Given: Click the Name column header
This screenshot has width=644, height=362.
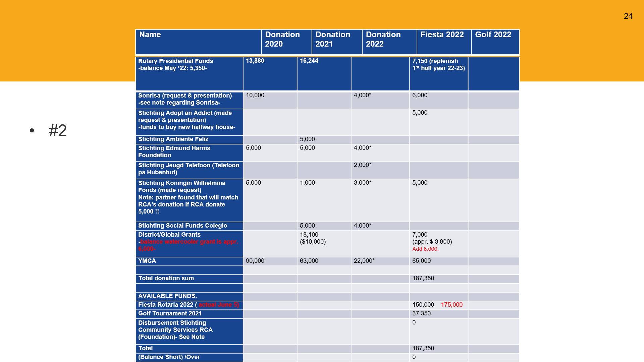Looking at the screenshot, I should [x=198, y=42].
